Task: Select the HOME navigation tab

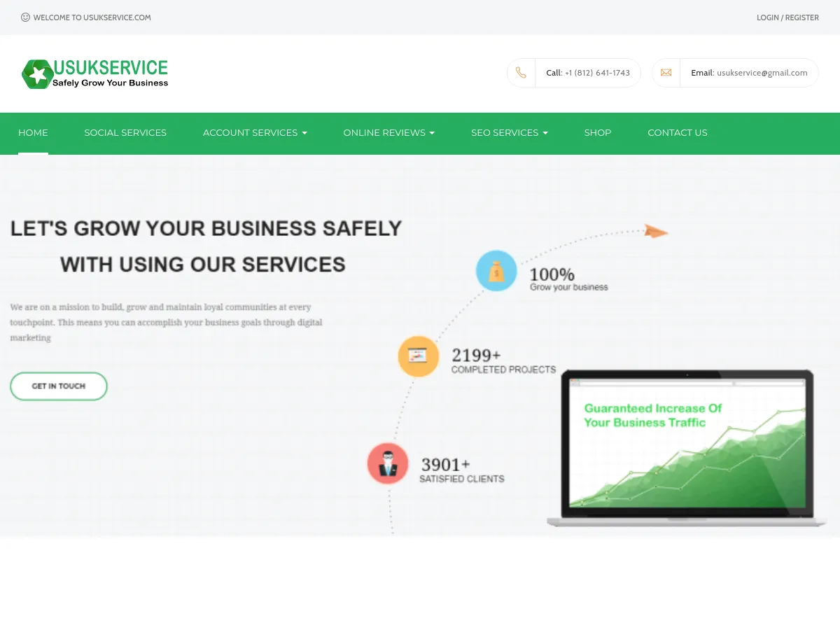Action: click(33, 133)
